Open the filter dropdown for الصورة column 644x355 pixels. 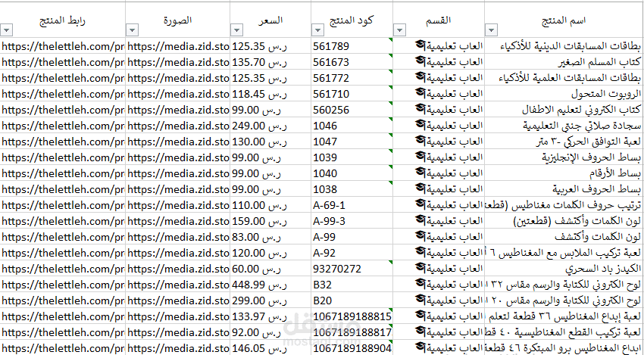pos(132,30)
